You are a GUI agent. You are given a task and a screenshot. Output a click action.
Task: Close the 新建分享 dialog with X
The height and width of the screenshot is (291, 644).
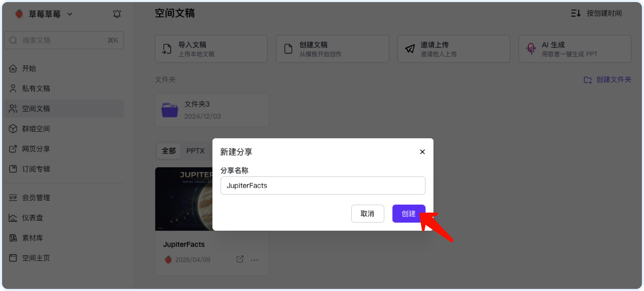pyautogui.click(x=422, y=152)
